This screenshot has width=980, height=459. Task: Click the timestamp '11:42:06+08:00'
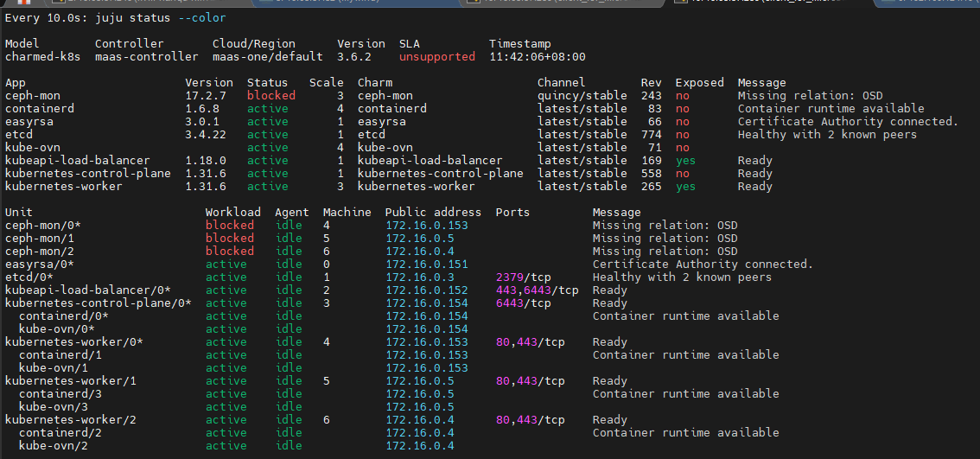click(x=537, y=57)
